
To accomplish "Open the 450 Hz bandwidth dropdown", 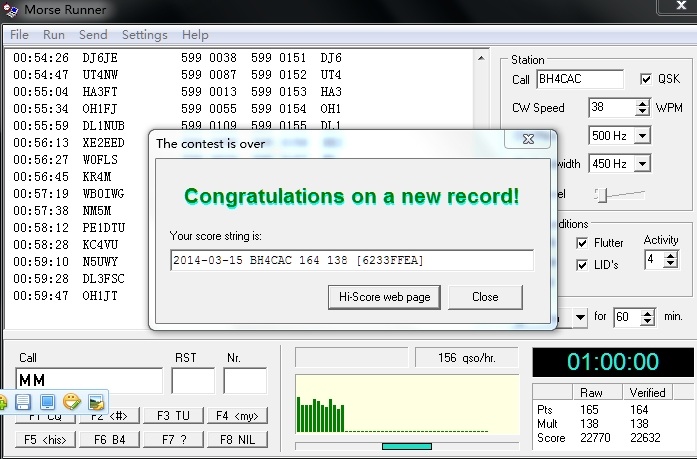I will 643,164.
